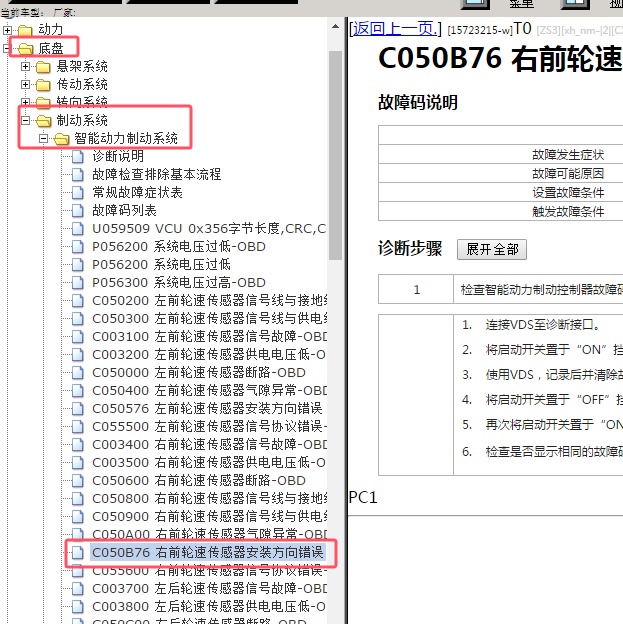
Task: Collapse the 底盘 folder node
Action: pyautogui.click(x=6, y=49)
